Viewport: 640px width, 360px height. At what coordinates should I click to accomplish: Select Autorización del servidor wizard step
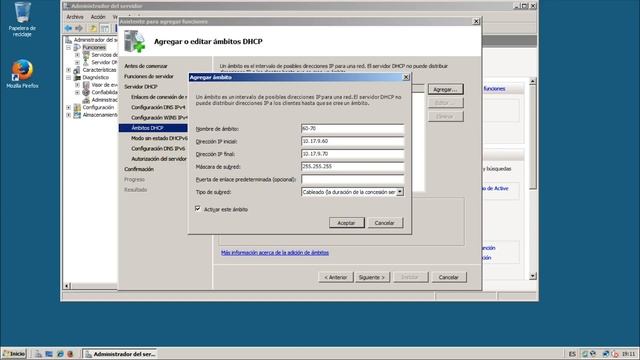click(x=159, y=159)
